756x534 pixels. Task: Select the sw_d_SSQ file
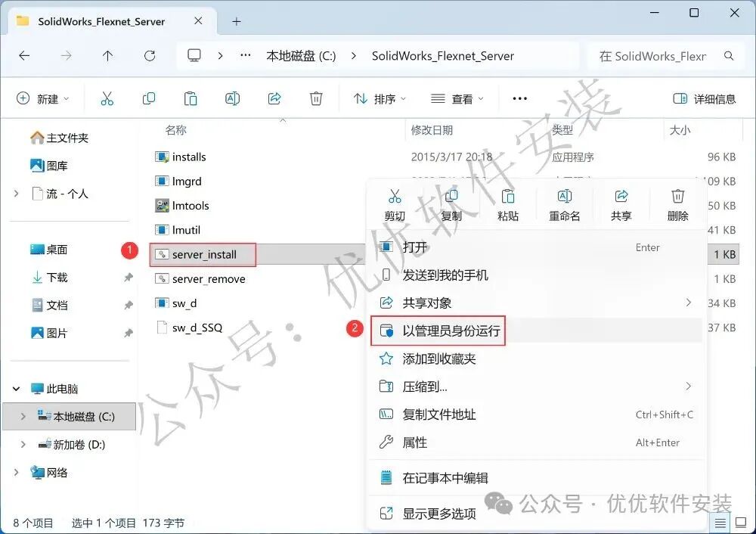tap(189, 328)
